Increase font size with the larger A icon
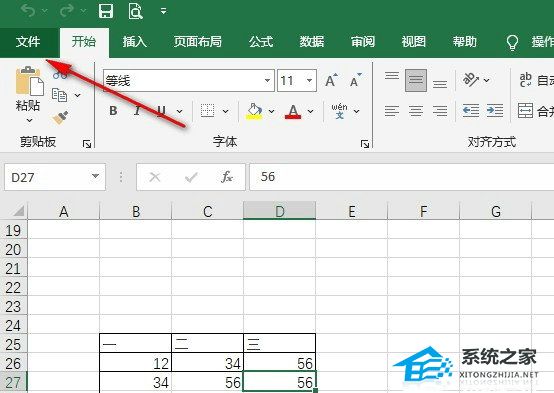The image size is (554, 393). point(331,81)
